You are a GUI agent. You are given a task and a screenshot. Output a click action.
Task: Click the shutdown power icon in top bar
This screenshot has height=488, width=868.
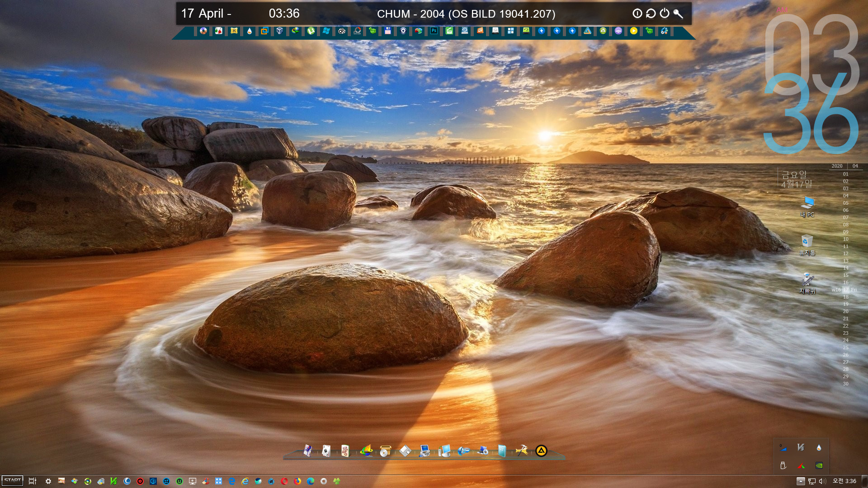pyautogui.click(x=664, y=14)
